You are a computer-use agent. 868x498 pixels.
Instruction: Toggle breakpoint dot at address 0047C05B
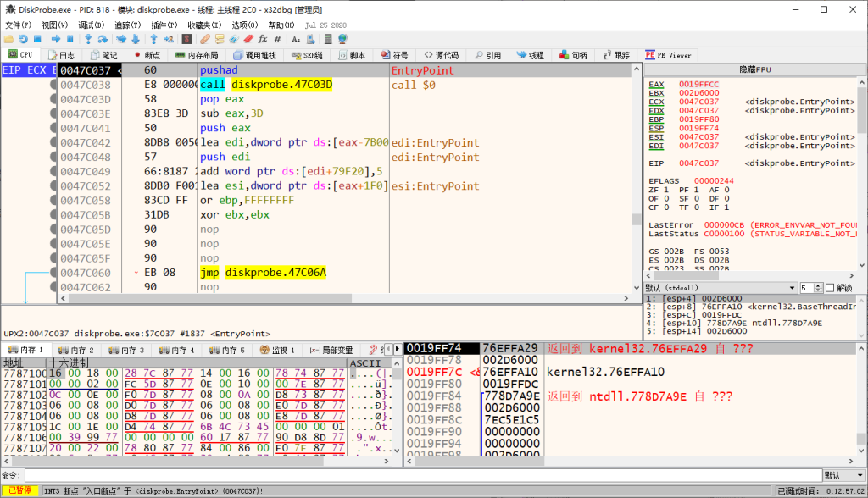tap(53, 214)
